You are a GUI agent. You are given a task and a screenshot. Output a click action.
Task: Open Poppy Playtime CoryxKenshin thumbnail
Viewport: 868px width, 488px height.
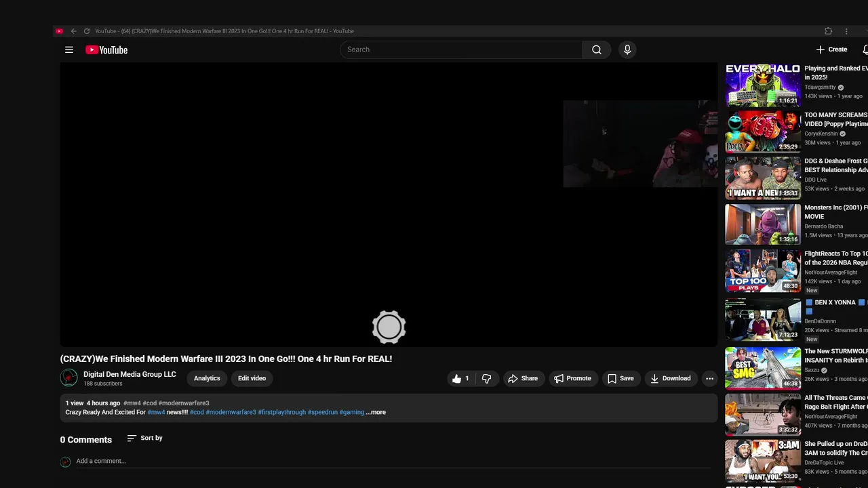click(763, 131)
